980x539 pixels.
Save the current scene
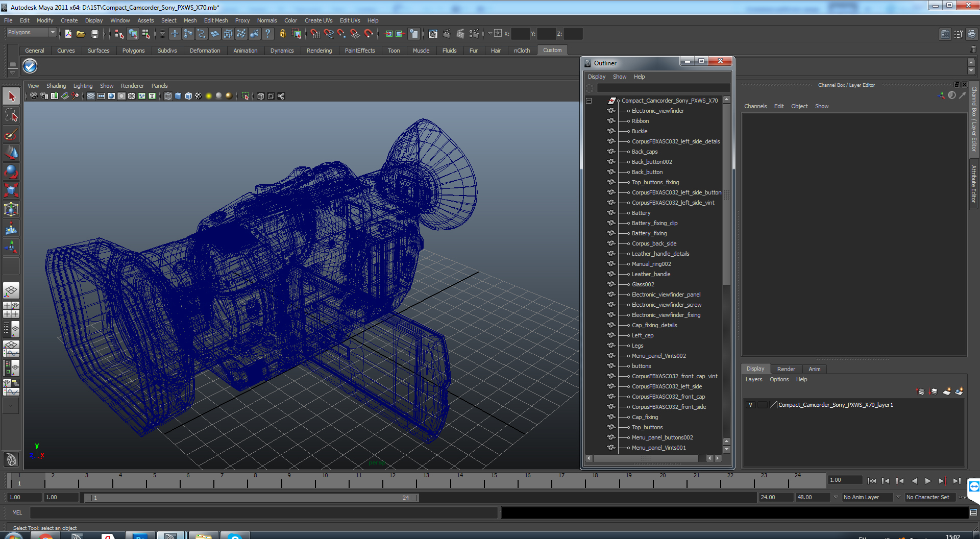94,34
